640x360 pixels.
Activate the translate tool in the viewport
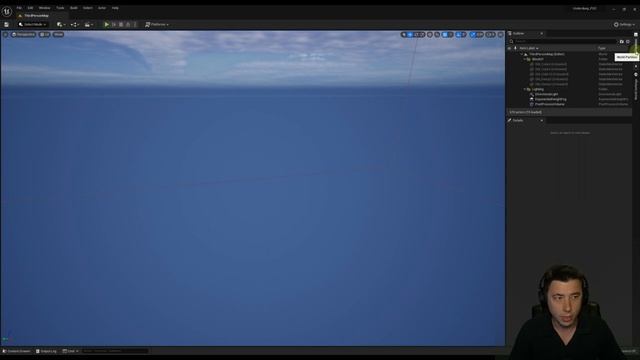410,35
